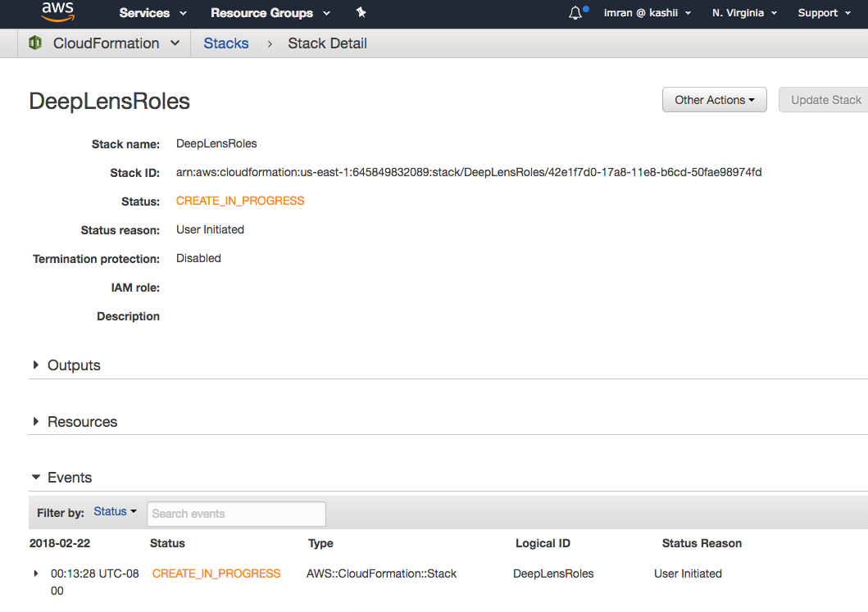Click the User Initiated status reason value
868x612 pixels.
[x=210, y=229]
